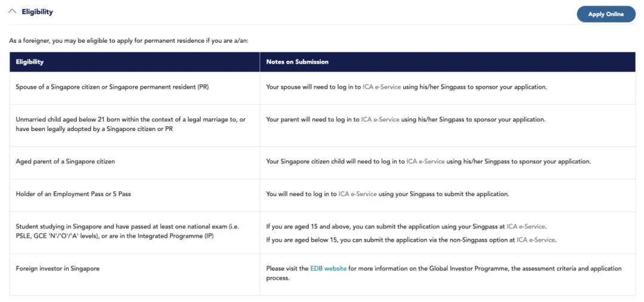
Task: Select the Eligibility column header
Action: 135,62
